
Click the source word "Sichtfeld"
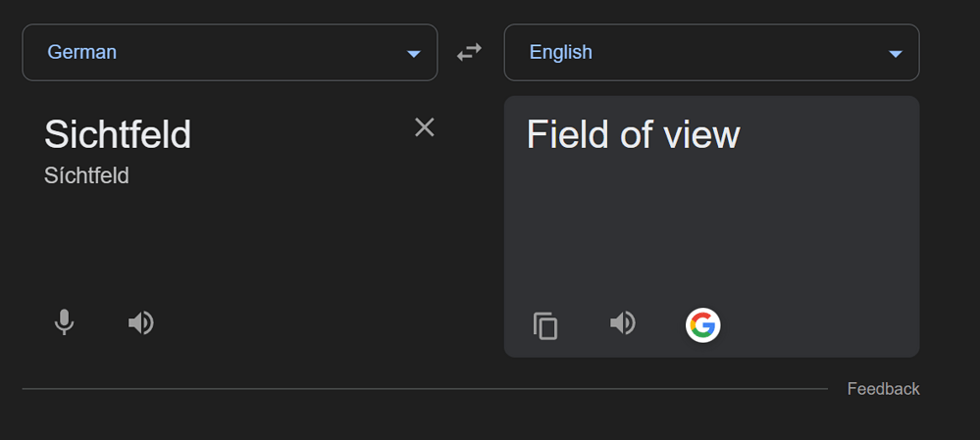click(118, 134)
